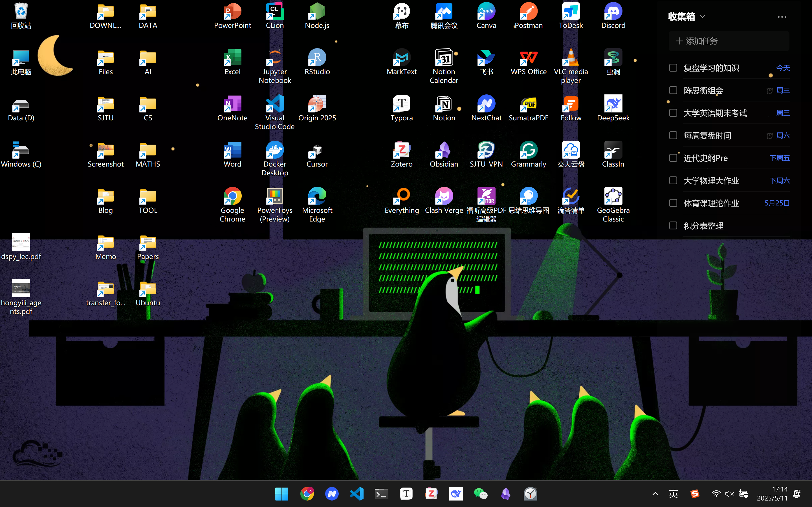Open Origin 2025 shortcut
812x507 pixels.
coord(317,109)
